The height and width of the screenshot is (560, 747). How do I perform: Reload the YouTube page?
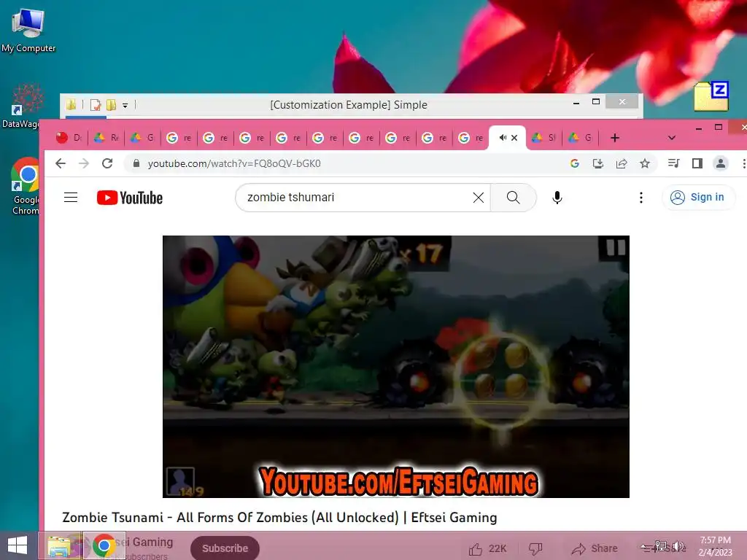click(108, 164)
